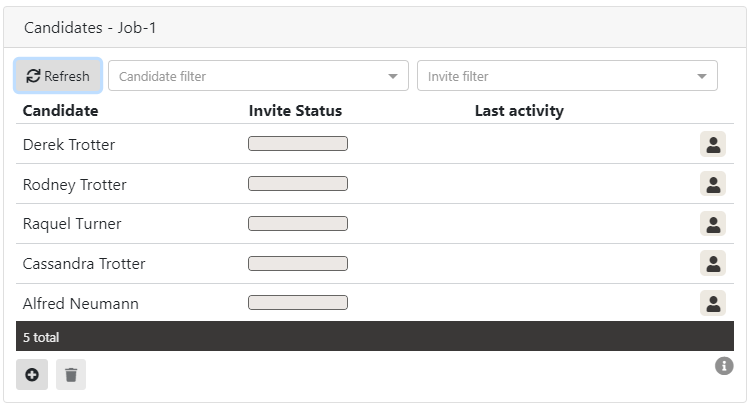Viewport: 750px width, 406px height.
Task: Expand the Candidate filter dropdown arrow
Action: pyautogui.click(x=393, y=76)
